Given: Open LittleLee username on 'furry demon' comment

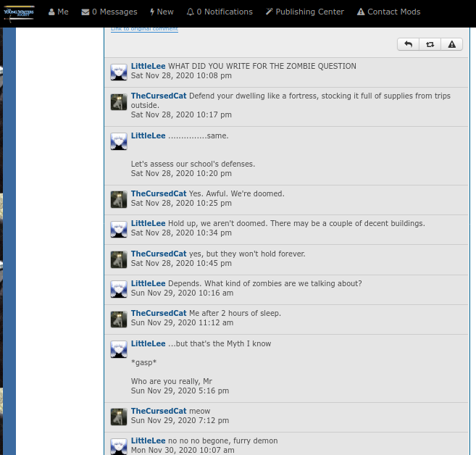Looking at the screenshot, I should pos(148,441).
